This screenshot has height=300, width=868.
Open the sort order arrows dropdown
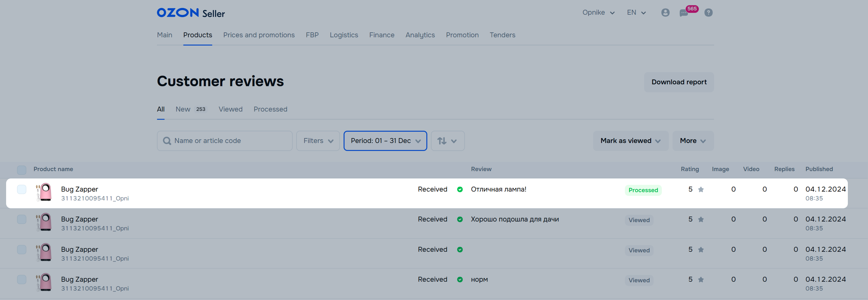[x=447, y=141]
